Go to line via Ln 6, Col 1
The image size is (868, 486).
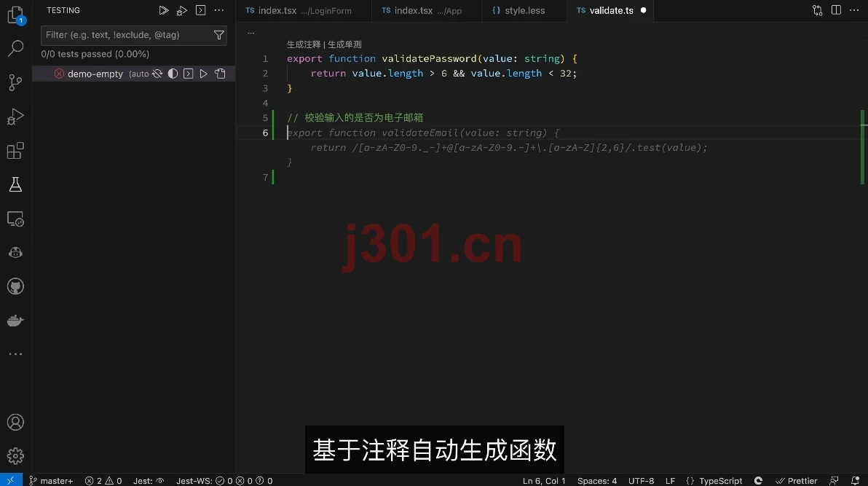[x=544, y=480]
